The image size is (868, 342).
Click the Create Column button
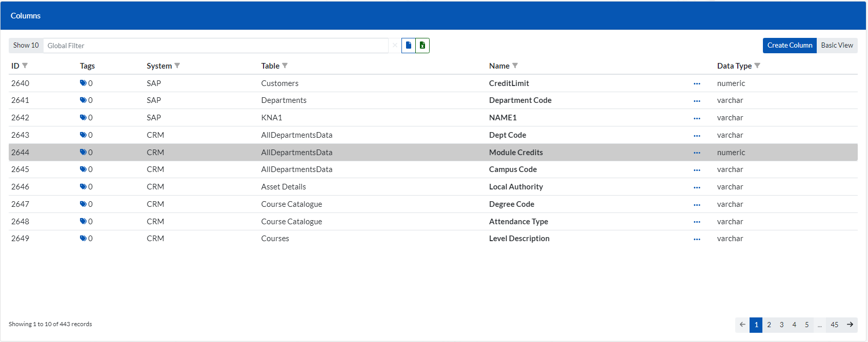pyautogui.click(x=790, y=46)
